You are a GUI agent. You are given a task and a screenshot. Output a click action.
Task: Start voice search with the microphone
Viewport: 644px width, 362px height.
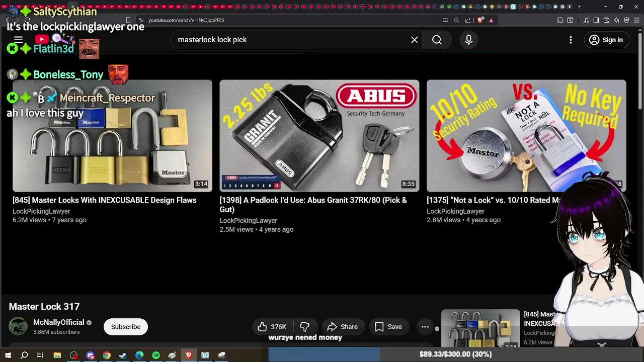click(468, 40)
